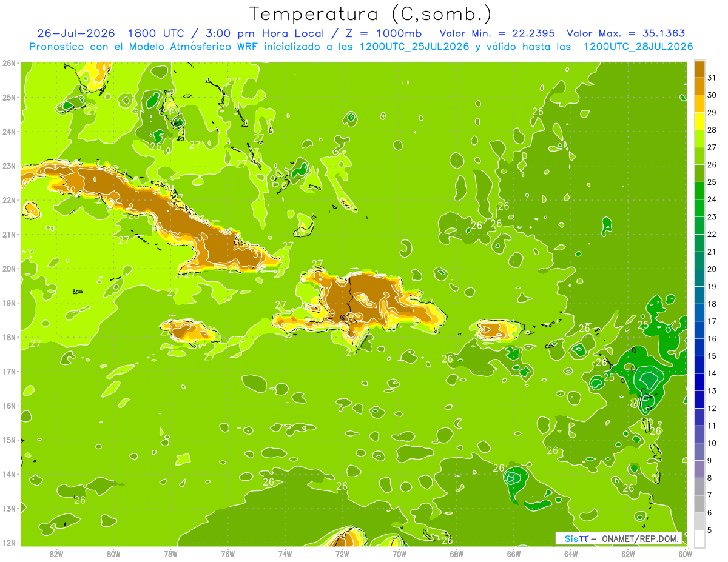Select the date "26-Jul-2026" in the header

76,33
